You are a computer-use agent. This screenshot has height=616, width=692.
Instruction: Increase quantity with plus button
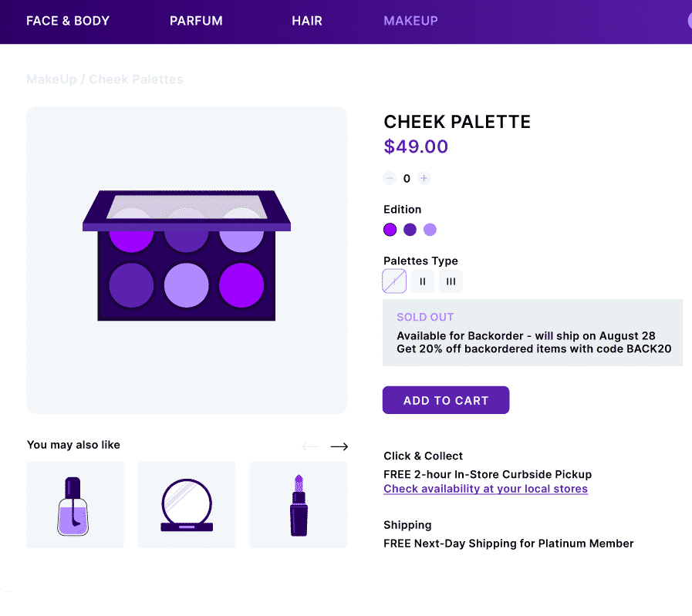pyautogui.click(x=424, y=178)
